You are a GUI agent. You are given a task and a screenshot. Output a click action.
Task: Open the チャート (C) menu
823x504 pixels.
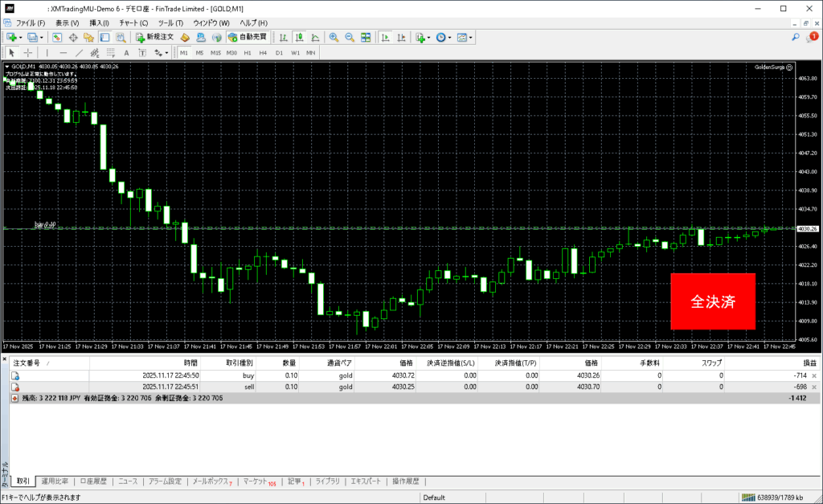(x=133, y=23)
